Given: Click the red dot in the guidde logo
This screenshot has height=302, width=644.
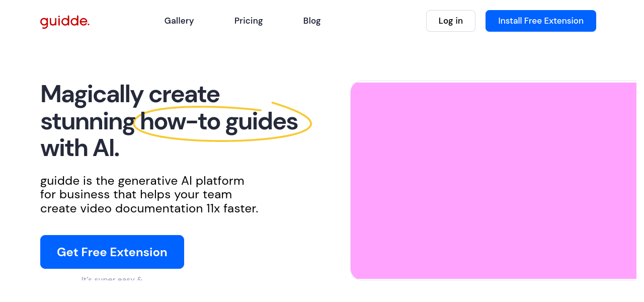Looking at the screenshot, I should click(88, 25).
